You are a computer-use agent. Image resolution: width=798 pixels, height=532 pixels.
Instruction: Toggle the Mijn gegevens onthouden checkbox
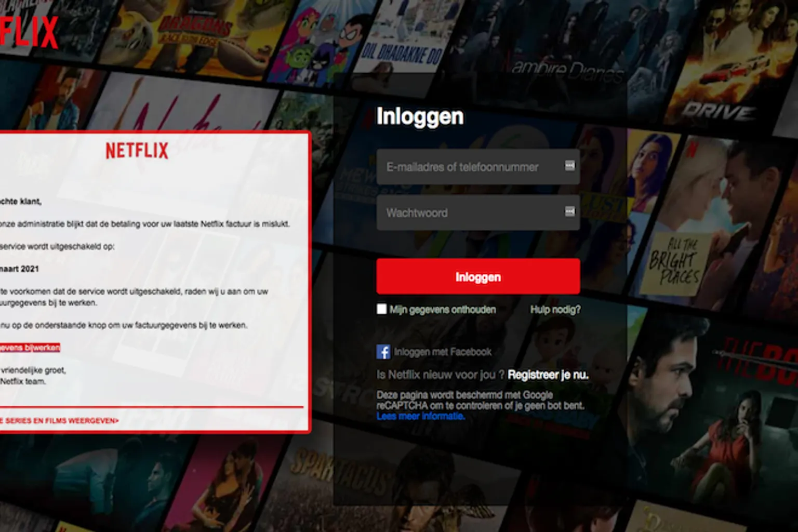[382, 309]
